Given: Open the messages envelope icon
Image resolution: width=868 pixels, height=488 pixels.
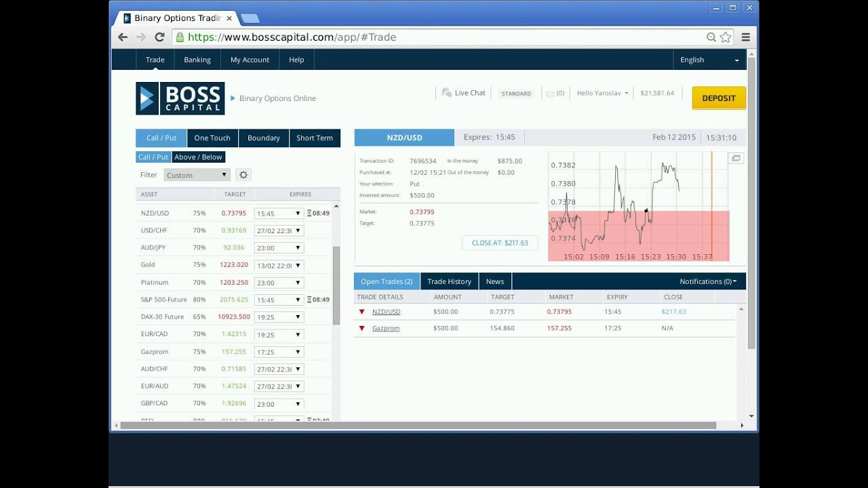Looking at the screenshot, I should [550, 94].
